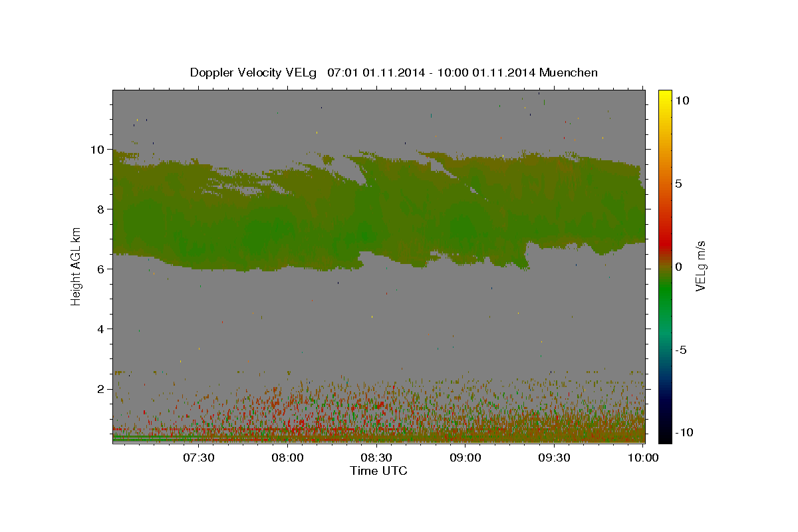Click the 10:00 time tick label
The image size is (798, 532).
click(643, 458)
